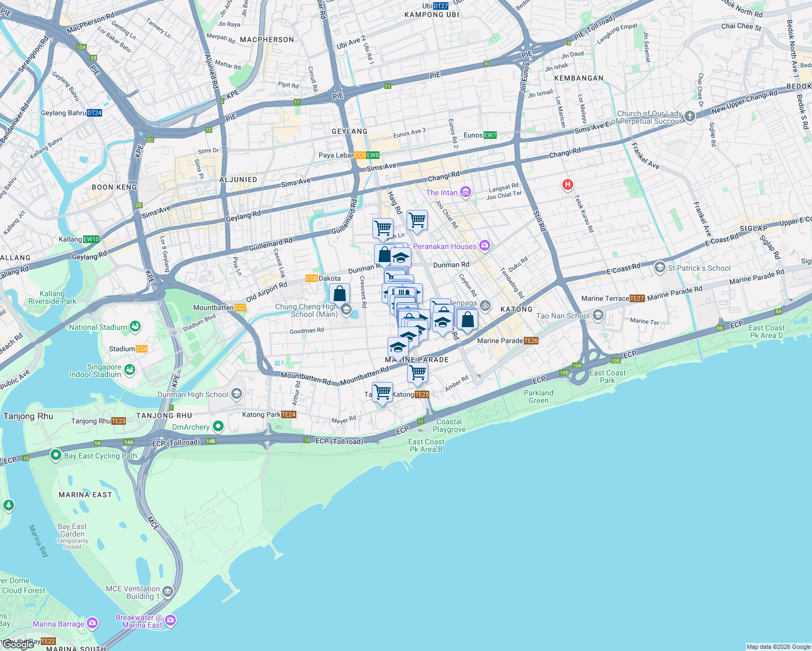Open the Marina Barrage camera icon
812x651 pixels.
point(92,623)
